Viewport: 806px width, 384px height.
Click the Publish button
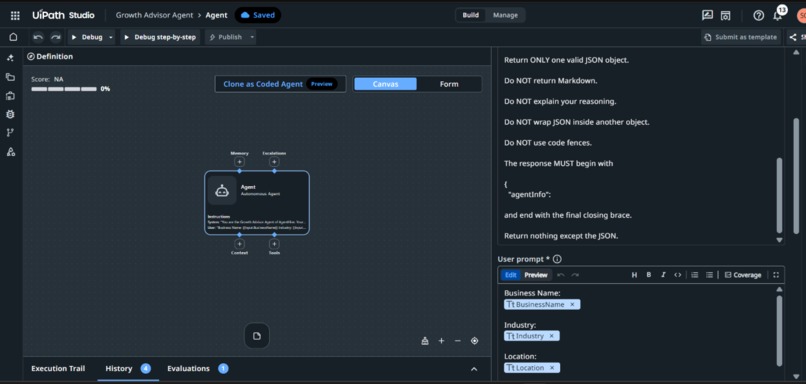click(225, 37)
